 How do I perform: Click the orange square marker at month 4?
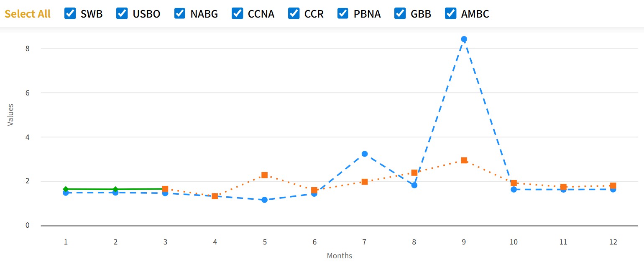215,196
